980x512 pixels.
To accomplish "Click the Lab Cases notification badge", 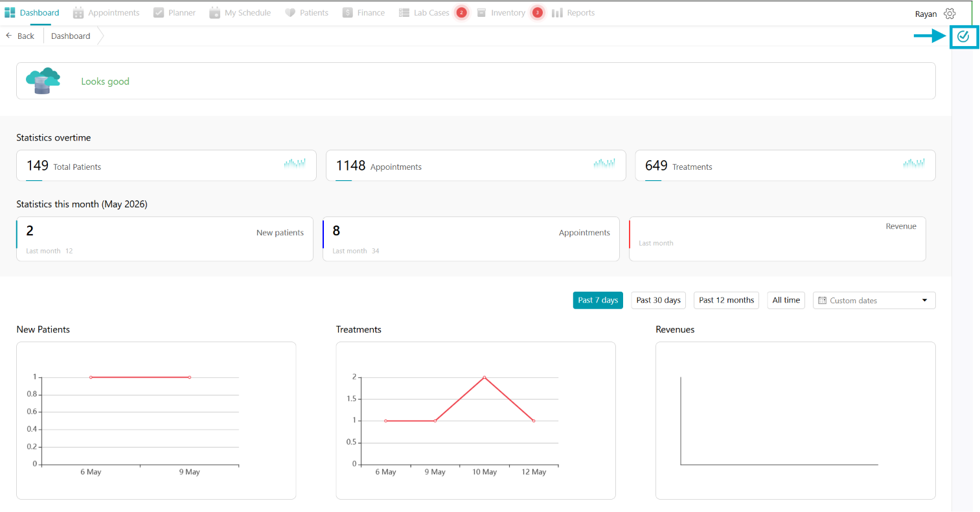I will pyautogui.click(x=461, y=13).
